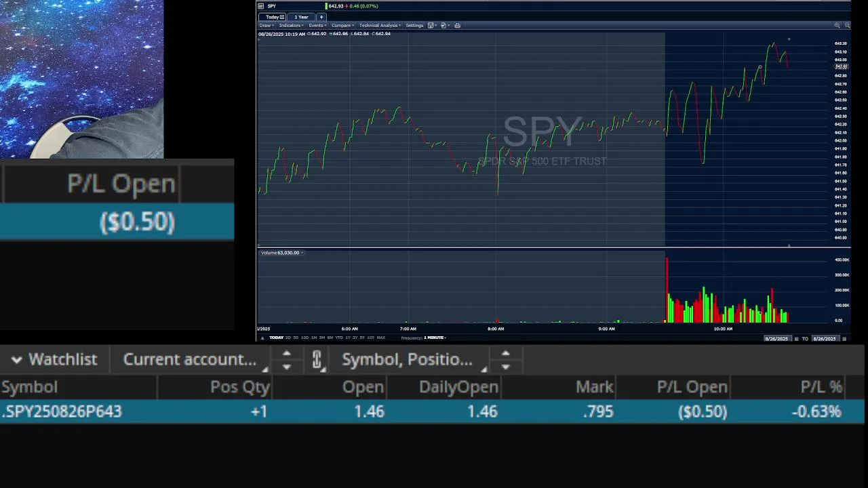Image resolution: width=868 pixels, height=488 pixels.
Task: Open the Technical Analysis dropdown
Action: tap(380, 26)
